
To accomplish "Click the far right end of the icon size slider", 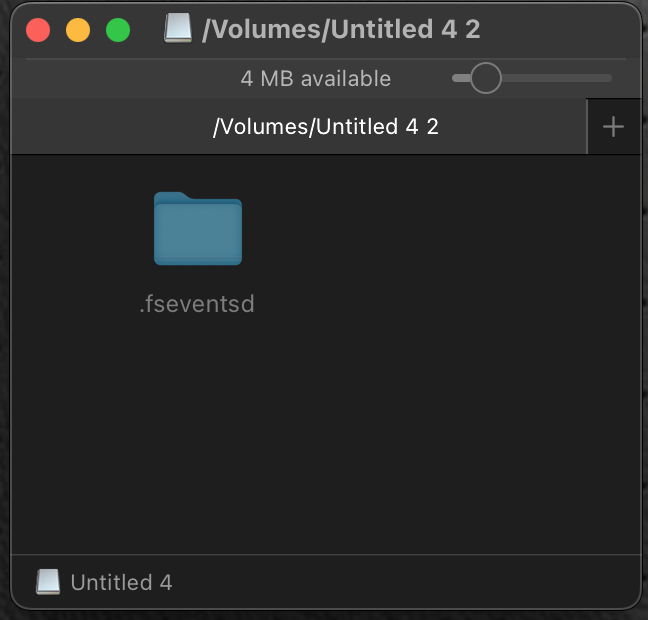I will point(608,78).
